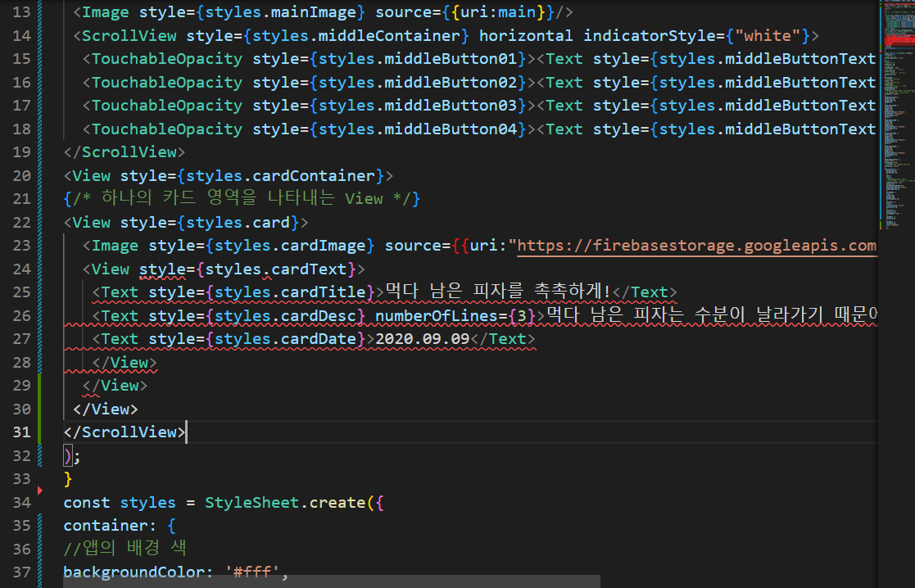Click on styles.cardDate

click(x=285, y=339)
